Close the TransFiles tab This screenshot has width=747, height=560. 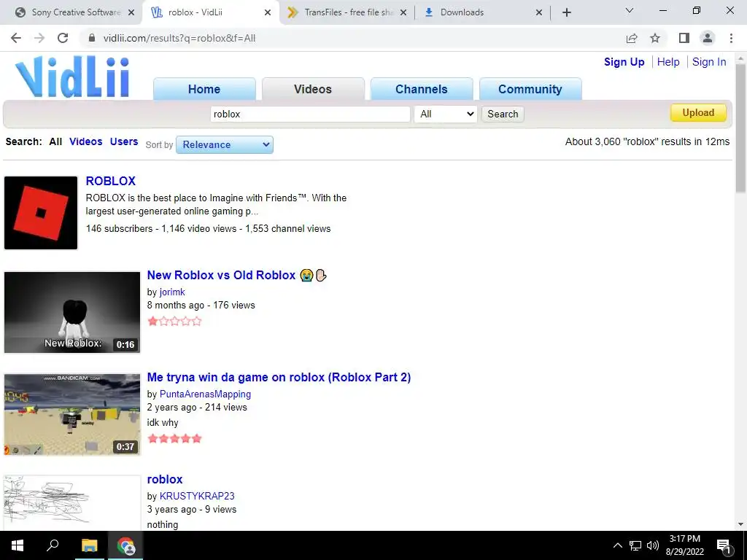(403, 12)
